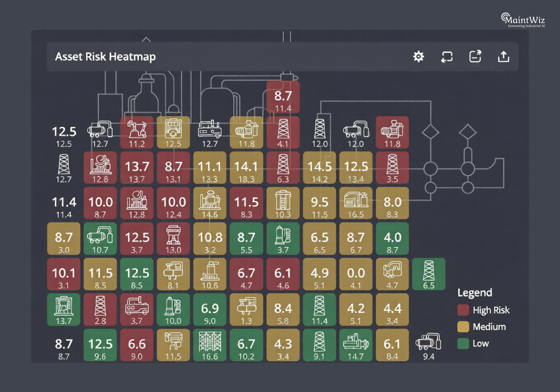Open the dashboard settings gear

418,56
